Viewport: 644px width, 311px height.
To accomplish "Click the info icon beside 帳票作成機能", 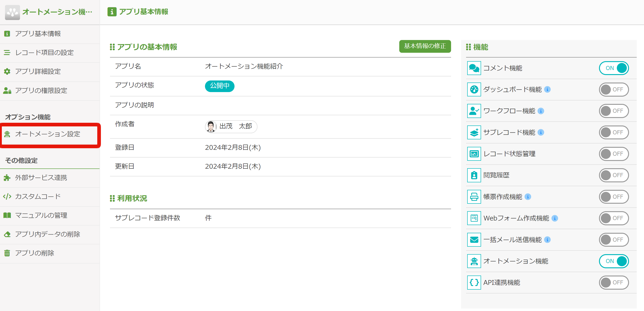I will point(528,197).
